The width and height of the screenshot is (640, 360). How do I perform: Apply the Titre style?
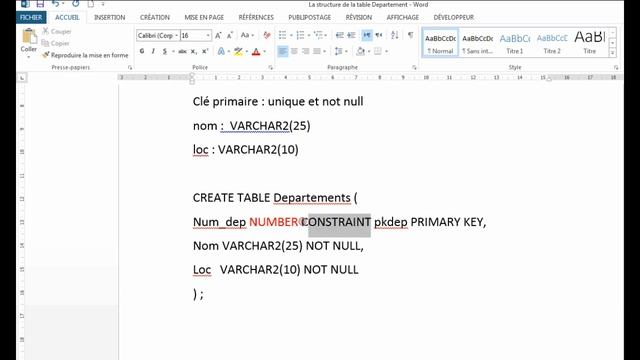[589, 43]
